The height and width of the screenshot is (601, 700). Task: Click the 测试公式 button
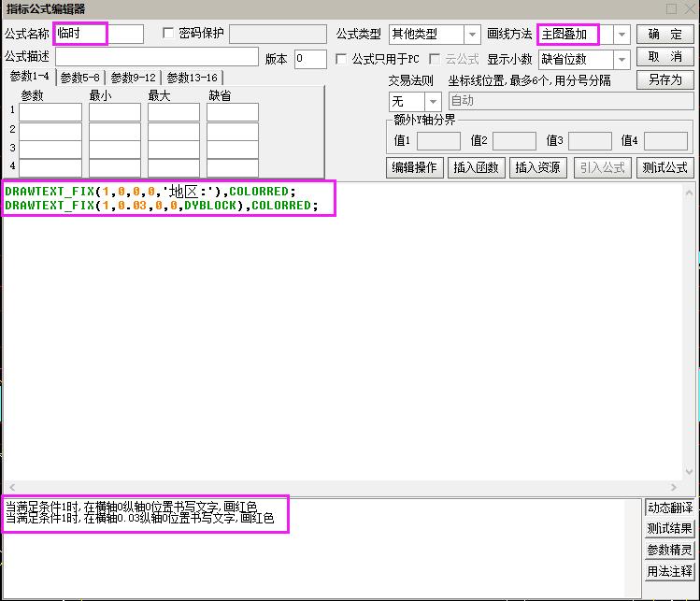664,168
